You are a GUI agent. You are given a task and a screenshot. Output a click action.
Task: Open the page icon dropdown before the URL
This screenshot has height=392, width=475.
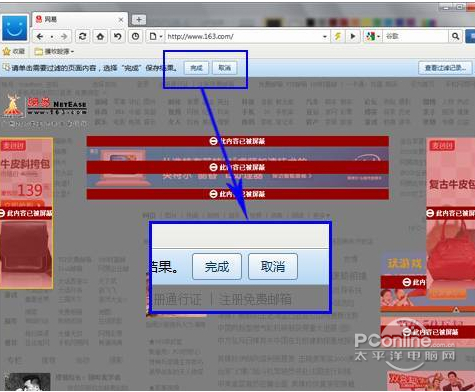coord(155,36)
